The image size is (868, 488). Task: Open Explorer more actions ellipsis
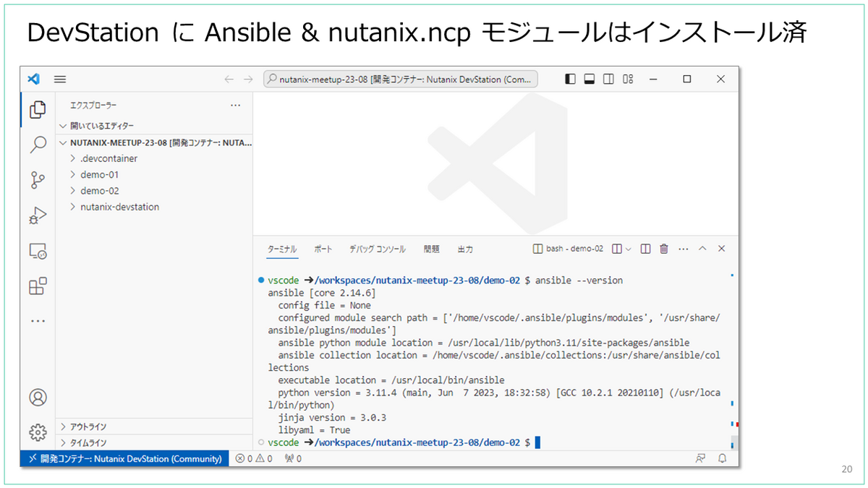click(x=235, y=106)
